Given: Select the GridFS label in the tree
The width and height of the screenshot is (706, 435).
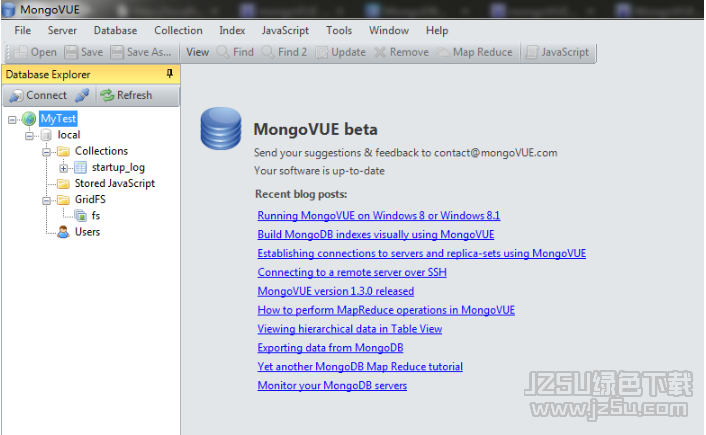Looking at the screenshot, I should [90, 200].
